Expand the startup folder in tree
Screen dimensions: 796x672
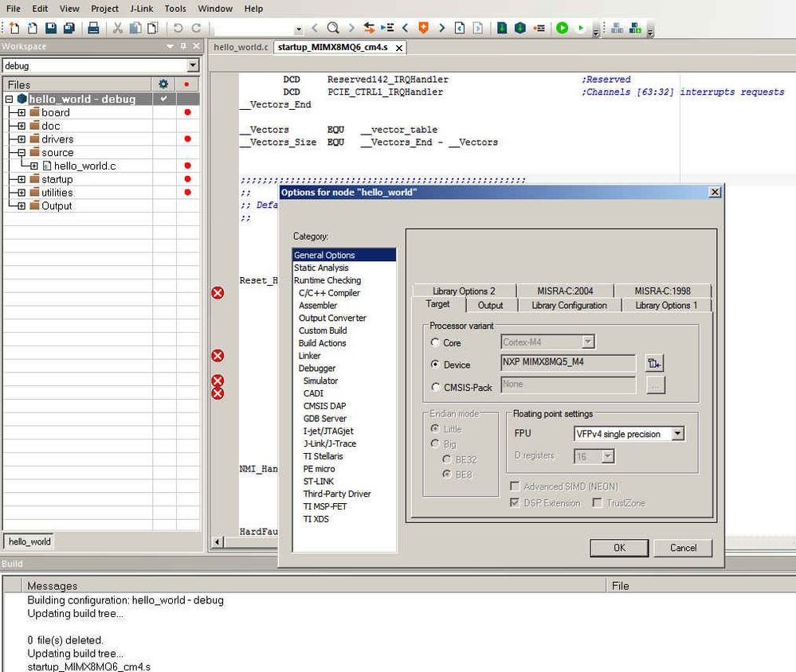tap(22, 179)
